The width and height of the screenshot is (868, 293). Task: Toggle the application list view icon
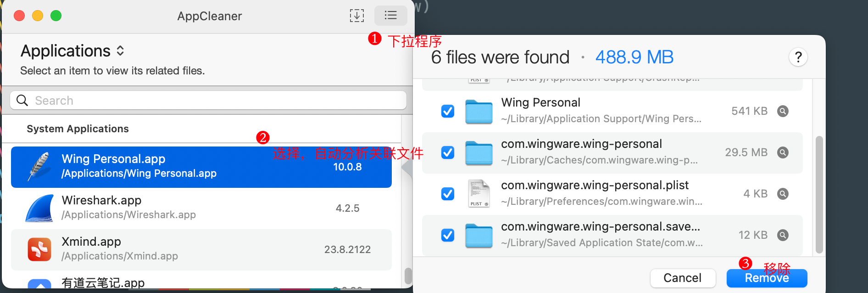tap(390, 16)
